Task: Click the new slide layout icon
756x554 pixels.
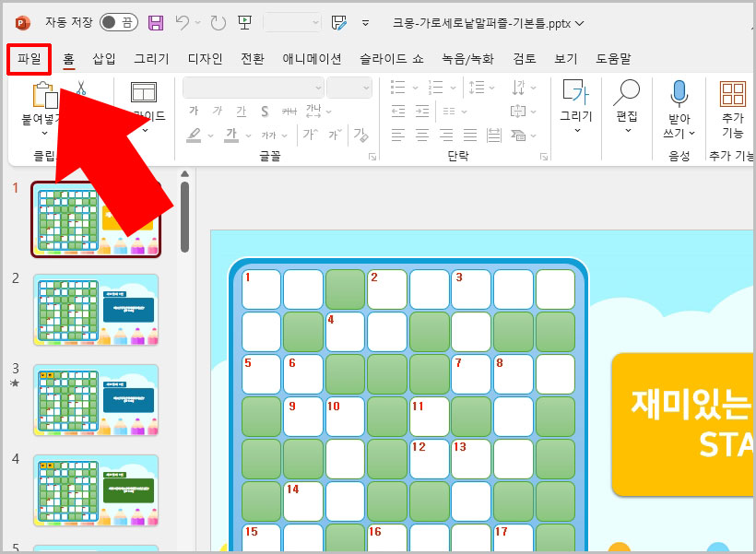Action: [x=144, y=91]
